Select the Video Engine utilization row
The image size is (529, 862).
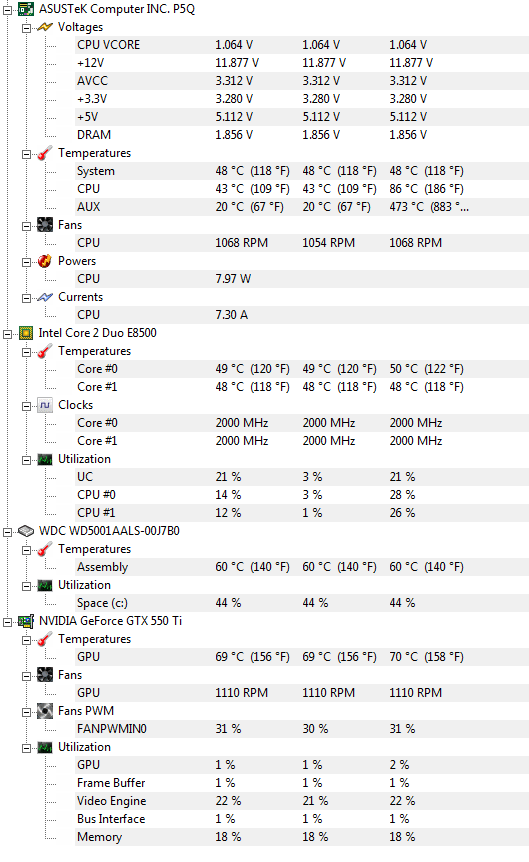[301, 801]
